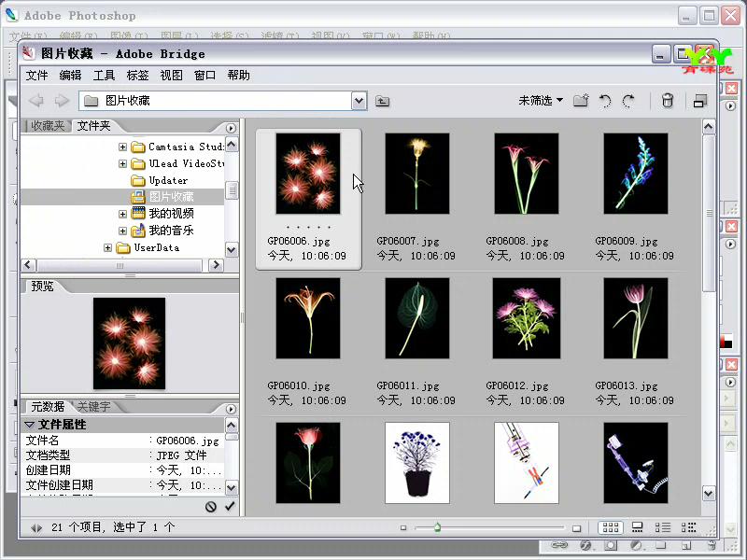This screenshot has height=560, width=747.
Task: Collapse the 文件属性 metadata section
Action: [30, 425]
